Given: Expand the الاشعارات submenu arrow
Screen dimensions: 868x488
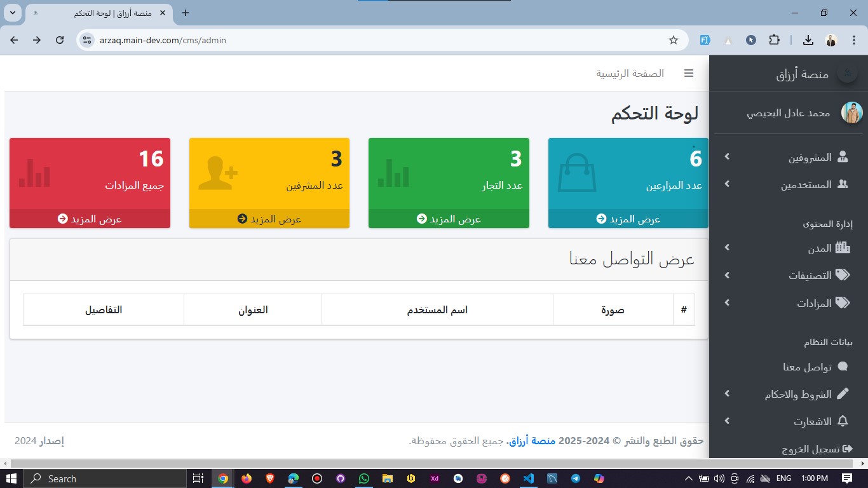Looking at the screenshot, I should pos(727,421).
